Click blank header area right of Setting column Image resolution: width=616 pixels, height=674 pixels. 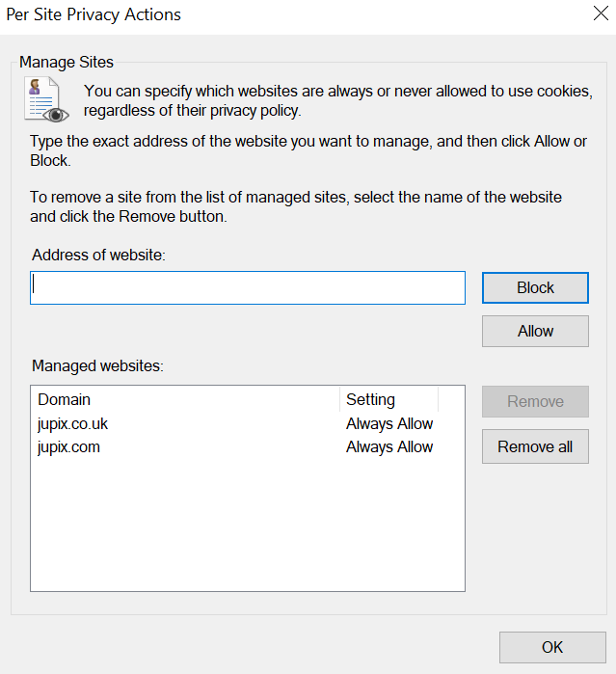(x=451, y=399)
